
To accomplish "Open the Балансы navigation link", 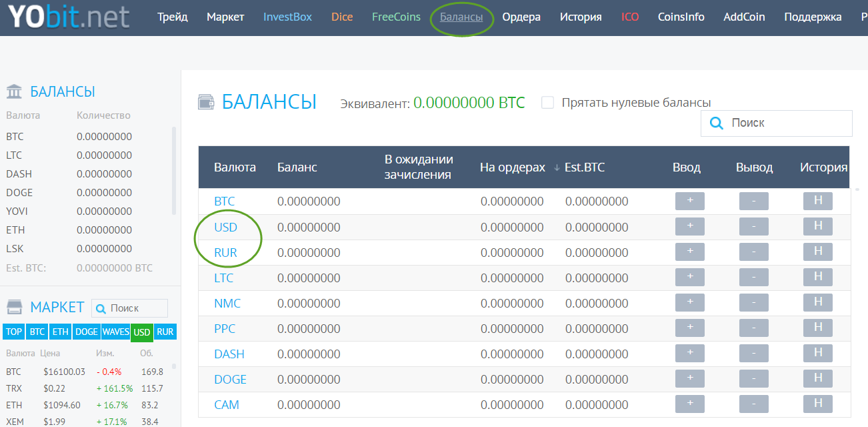I will [x=461, y=17].
